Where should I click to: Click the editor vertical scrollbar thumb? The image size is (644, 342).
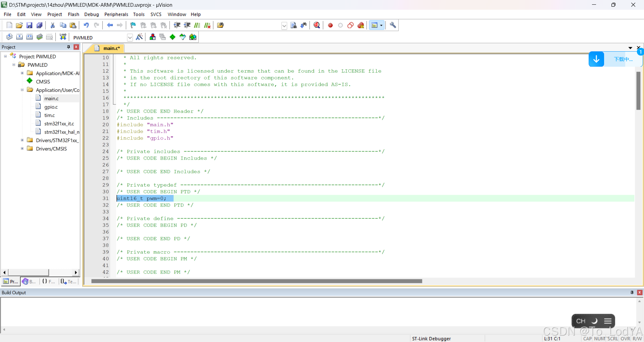638,91
